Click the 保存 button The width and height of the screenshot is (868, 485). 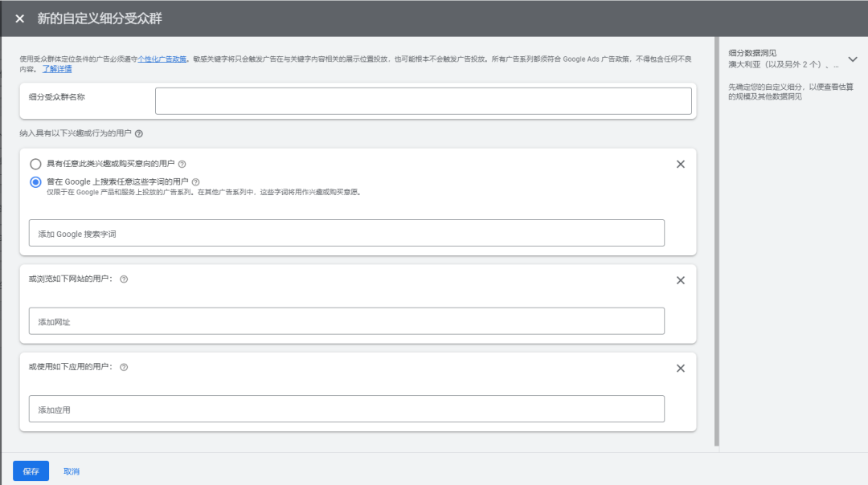coord(31,471)
